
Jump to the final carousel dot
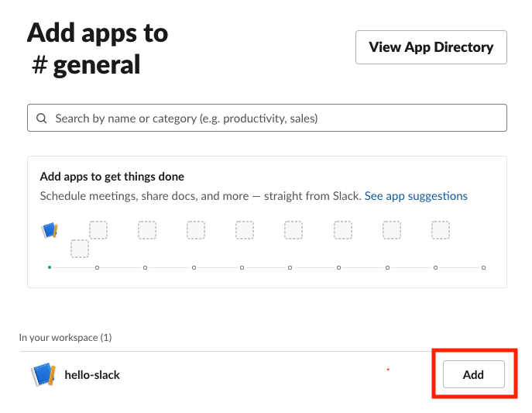tap(483, 268)
